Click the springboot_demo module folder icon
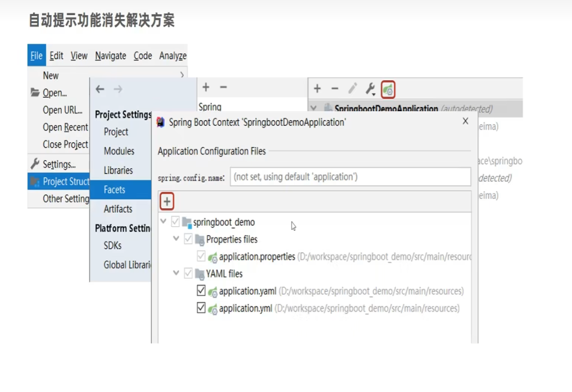 click(x=187, y=222)
